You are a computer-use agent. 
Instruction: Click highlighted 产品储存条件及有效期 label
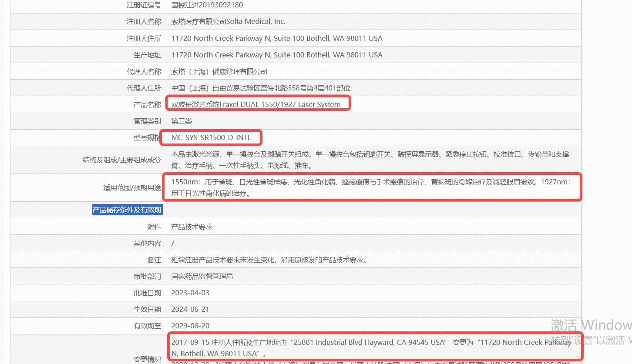click(x=128, y=210)
